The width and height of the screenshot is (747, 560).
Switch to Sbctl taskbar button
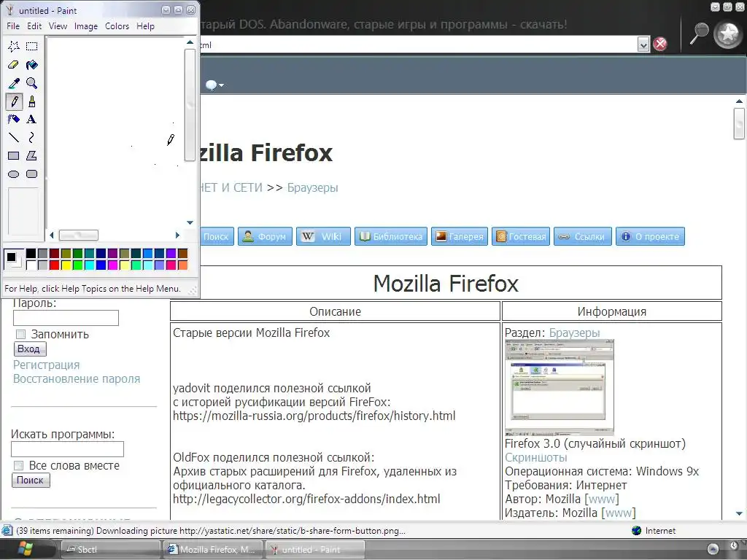[111, 550]
